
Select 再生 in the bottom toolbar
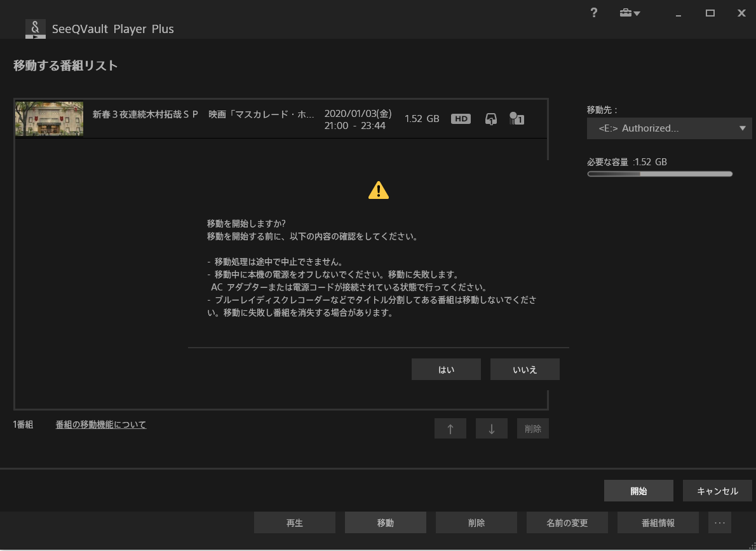click(295, 523)
